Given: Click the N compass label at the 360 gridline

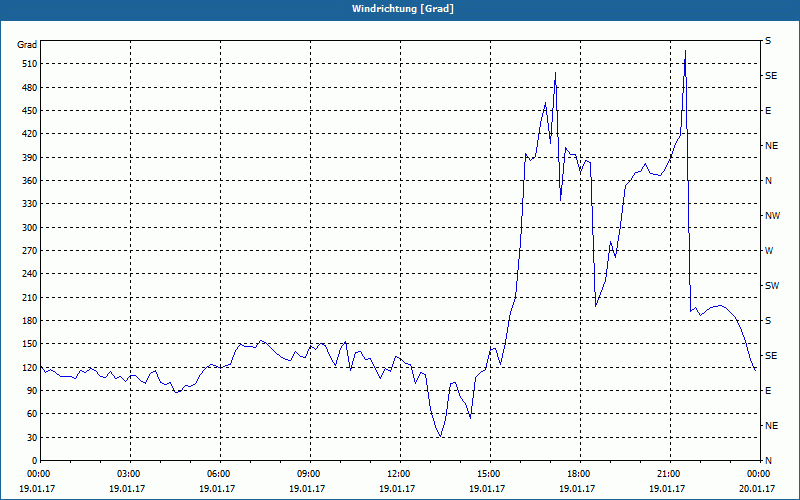Looking at the screenshot, I should pyautogui.click(x=769, y=181).
